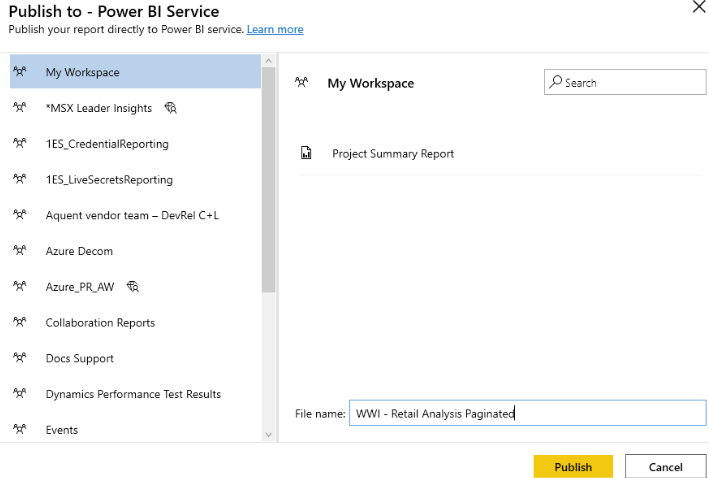Image resolution: width=709 pixels, height=478 pixels.
Task: Click the workspace icon beside Azure_PR_AW
Action: pyautogui.click(x=19, y=286)
